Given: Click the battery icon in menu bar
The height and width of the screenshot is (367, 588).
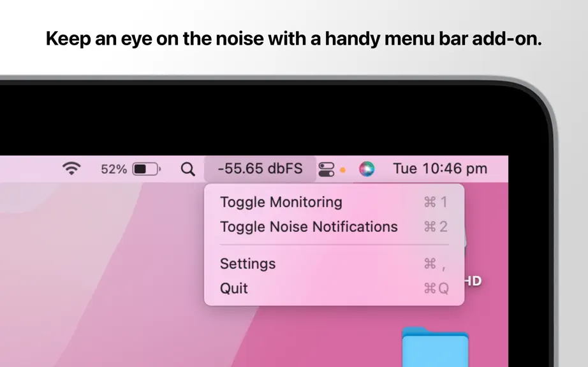Looking at the screenshot, I should [x=147, y=169].
